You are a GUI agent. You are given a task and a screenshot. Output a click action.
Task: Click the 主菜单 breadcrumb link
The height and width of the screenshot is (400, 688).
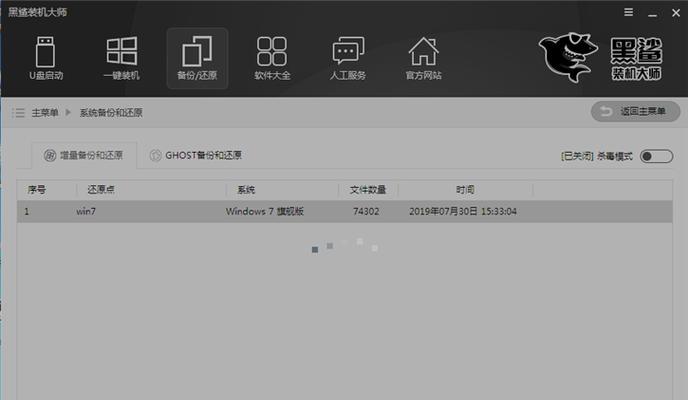pos(45,113)
